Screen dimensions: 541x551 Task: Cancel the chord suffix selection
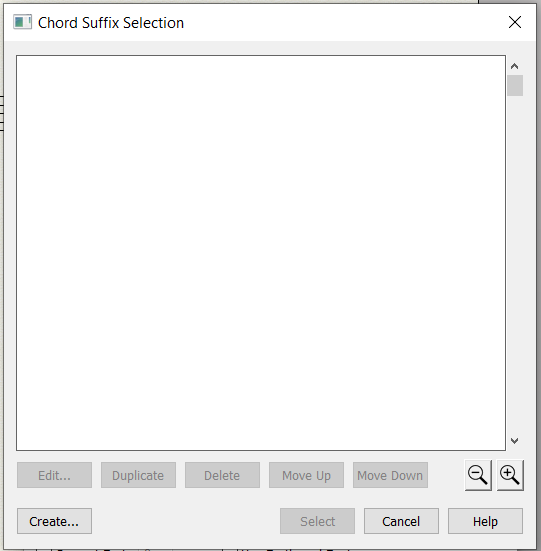401,521
